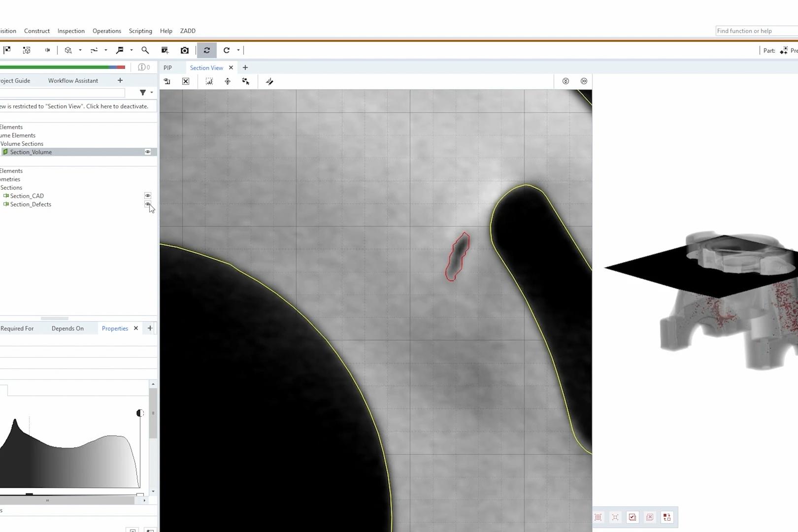Open dropdown beside the annotation flag icon
Viewport: 798px width, 532px height.
(x=132, y=50)
